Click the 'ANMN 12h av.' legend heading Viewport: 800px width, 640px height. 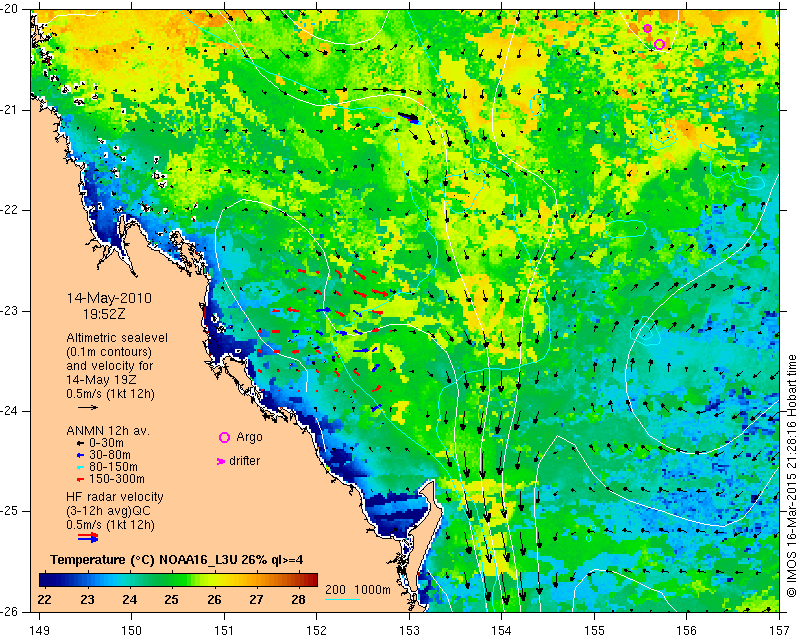coord(108,431)
